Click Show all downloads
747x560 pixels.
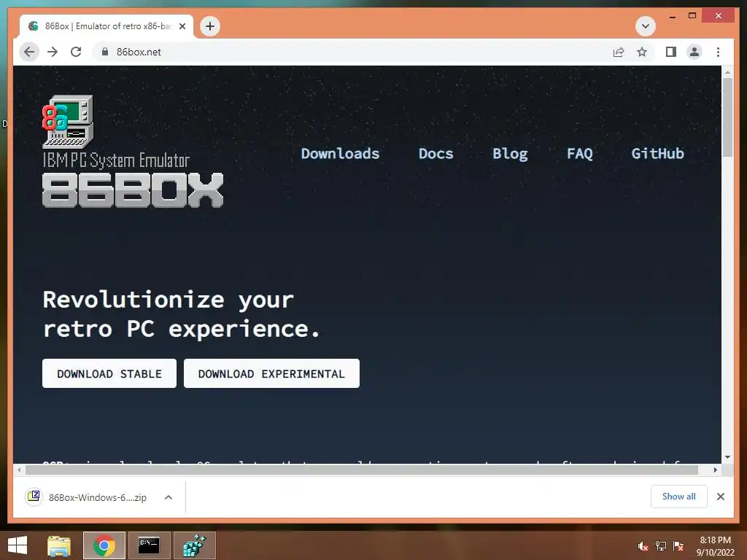click(679, 497)
